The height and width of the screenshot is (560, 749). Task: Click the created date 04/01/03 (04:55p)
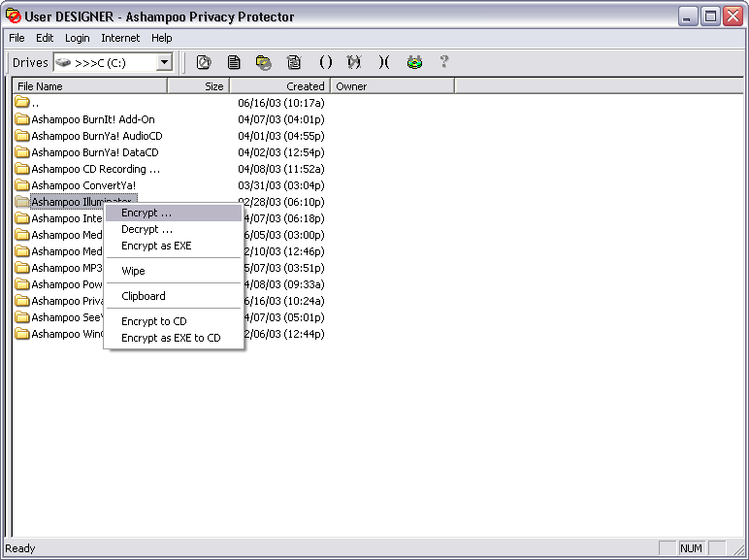(x=281, y=136)
